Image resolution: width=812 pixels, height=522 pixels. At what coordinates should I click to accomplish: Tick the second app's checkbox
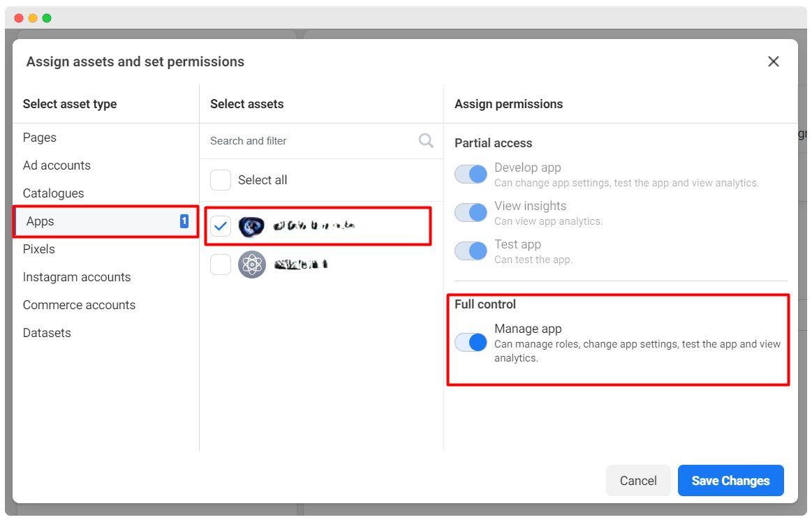click(x=221, y=264)
